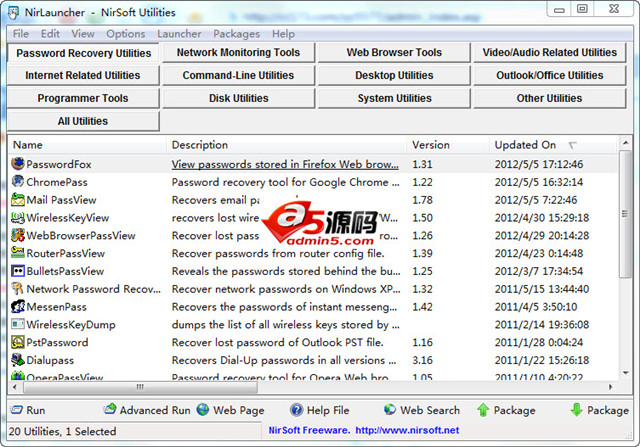Click the Web Page globe icon
The image size is (640, 447).
pyautogui.click(x=203, y=409)
